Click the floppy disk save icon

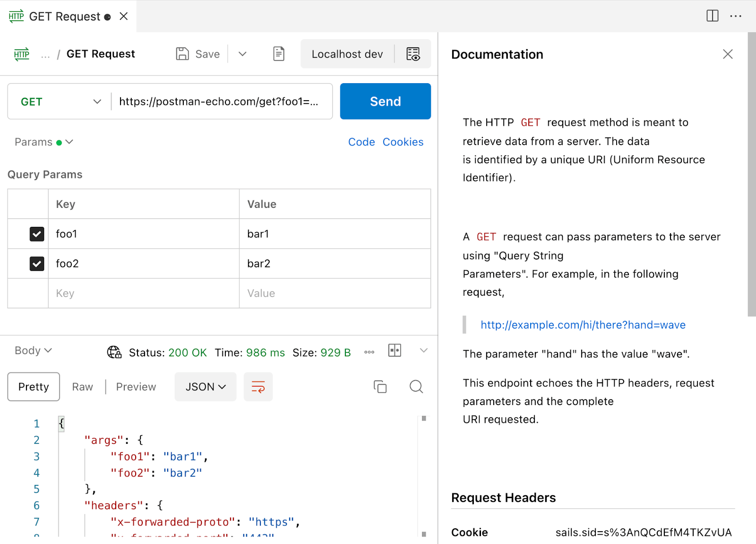click(x=182, y=54)
